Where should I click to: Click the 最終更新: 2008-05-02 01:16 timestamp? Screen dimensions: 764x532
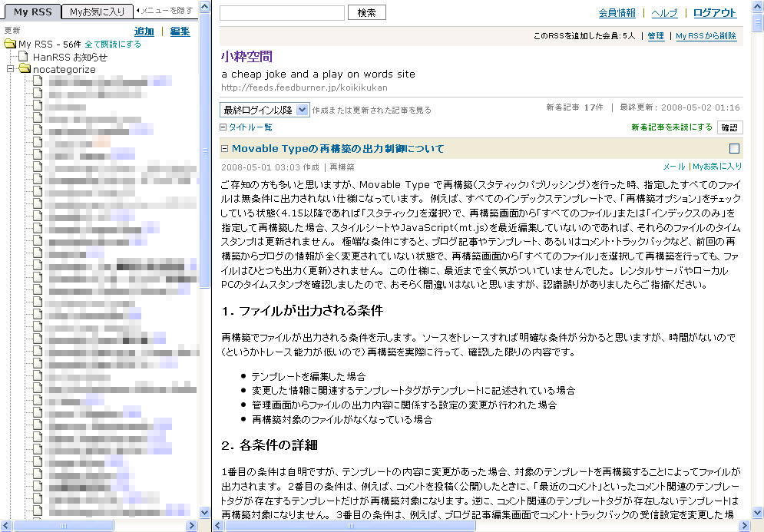click(x=680, y=107)
